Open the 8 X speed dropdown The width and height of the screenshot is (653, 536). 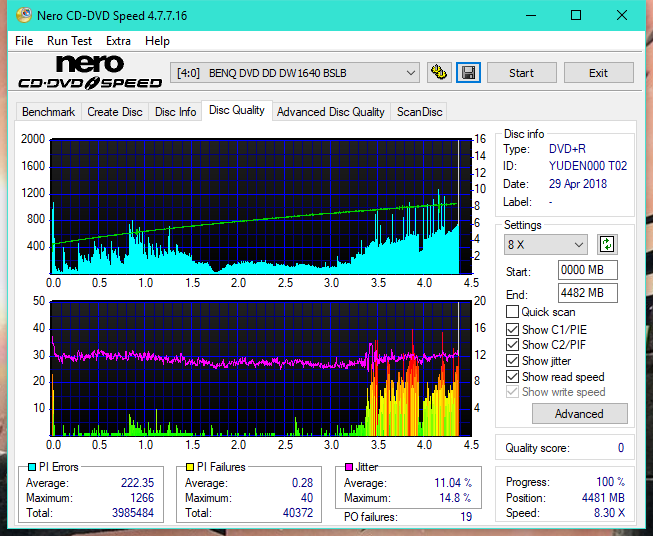coord(546,244)
